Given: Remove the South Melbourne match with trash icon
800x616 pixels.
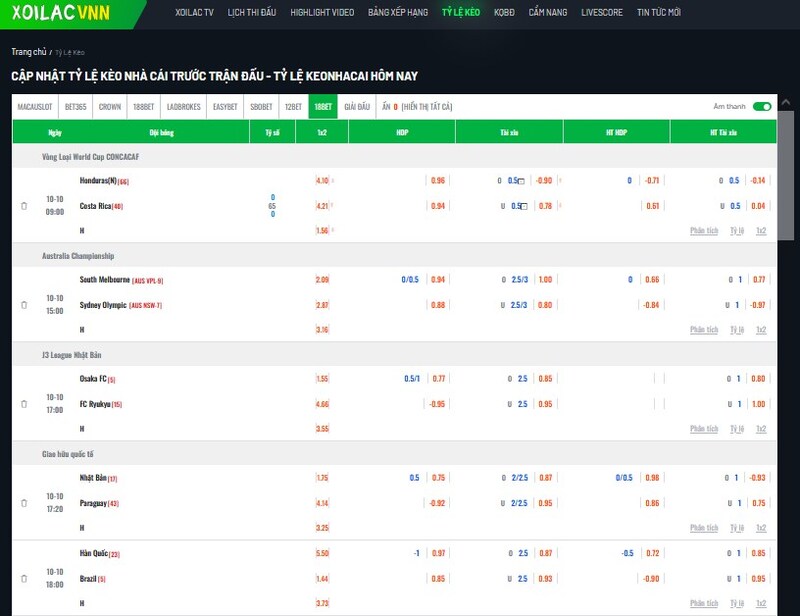Looking at the screenshot, I should click(24, 304).
